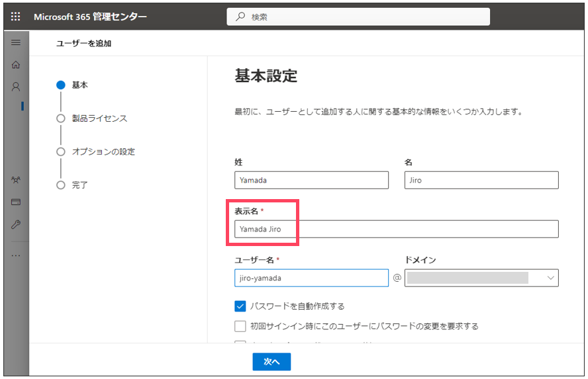588x379 pixels.
Task: Click the 名 field containing Jiro
Action: (481, 180)
